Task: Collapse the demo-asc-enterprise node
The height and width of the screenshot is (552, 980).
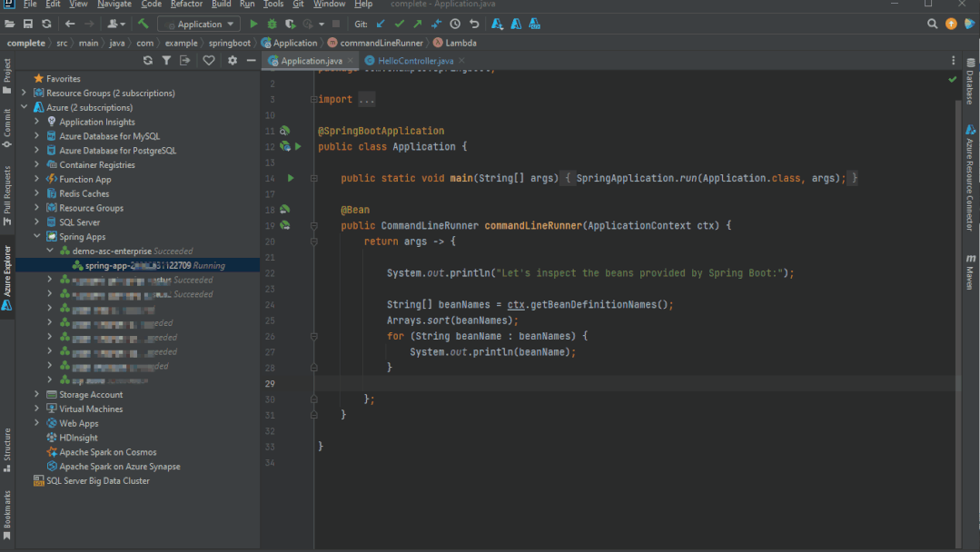Action: [x=50, y=251]
